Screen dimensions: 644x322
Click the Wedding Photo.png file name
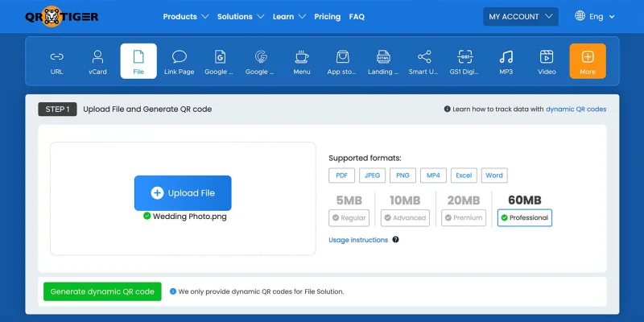pyautogui.click(x=189, y=217)
